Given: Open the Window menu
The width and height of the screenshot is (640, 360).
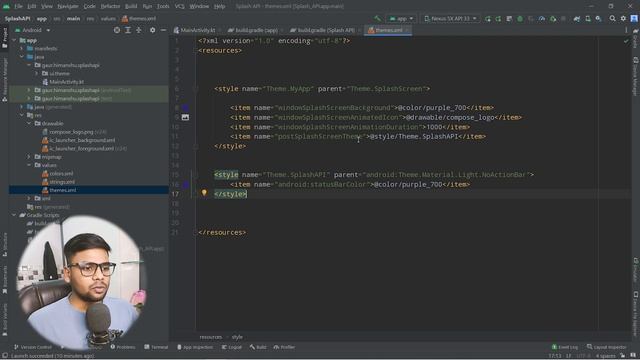Looking at the screenshot, I should 199,6.
